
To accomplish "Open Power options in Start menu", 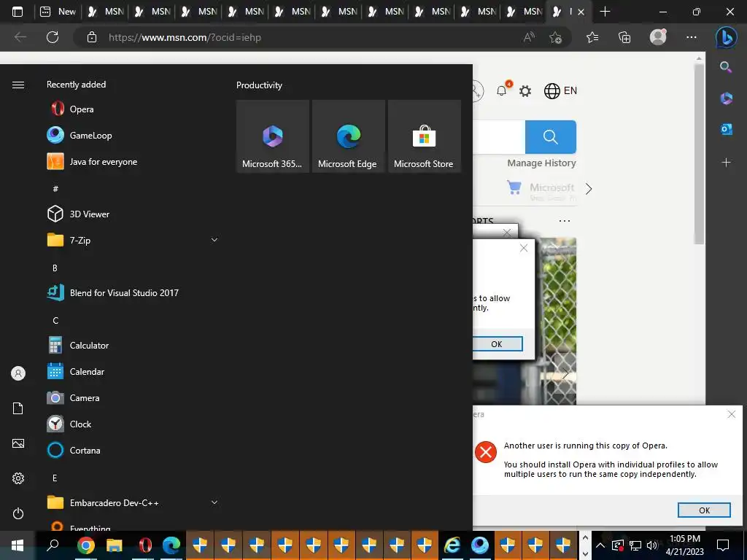I will [x=18, y=513].
